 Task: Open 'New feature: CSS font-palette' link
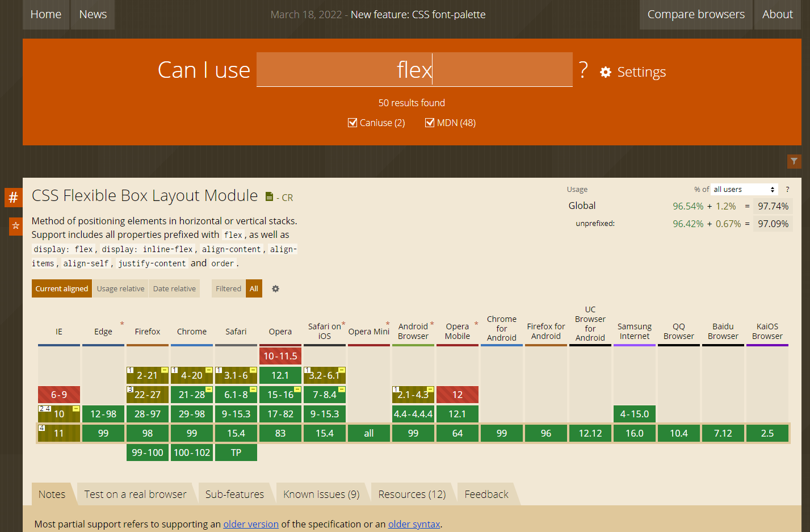pyautogui.click(x=418, y=14)
